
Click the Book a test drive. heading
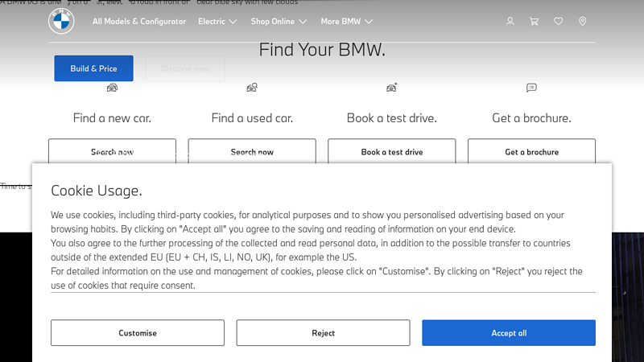(x=392, y=118)
